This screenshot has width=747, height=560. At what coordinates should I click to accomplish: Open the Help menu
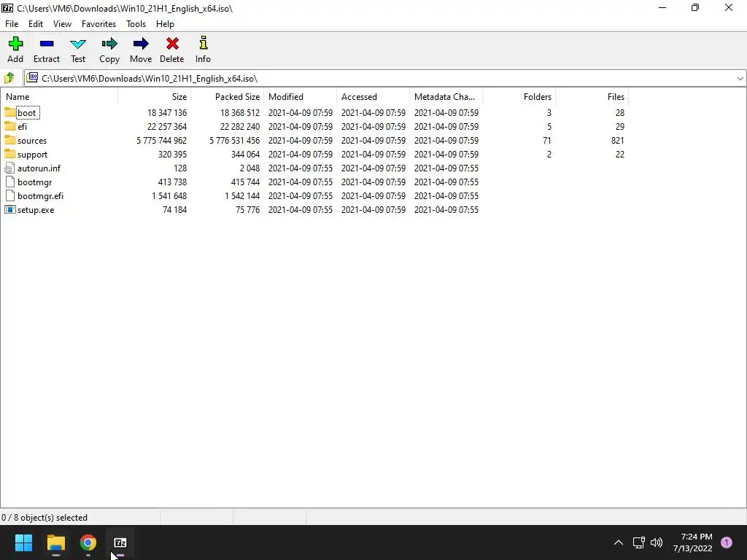(166, 24)
